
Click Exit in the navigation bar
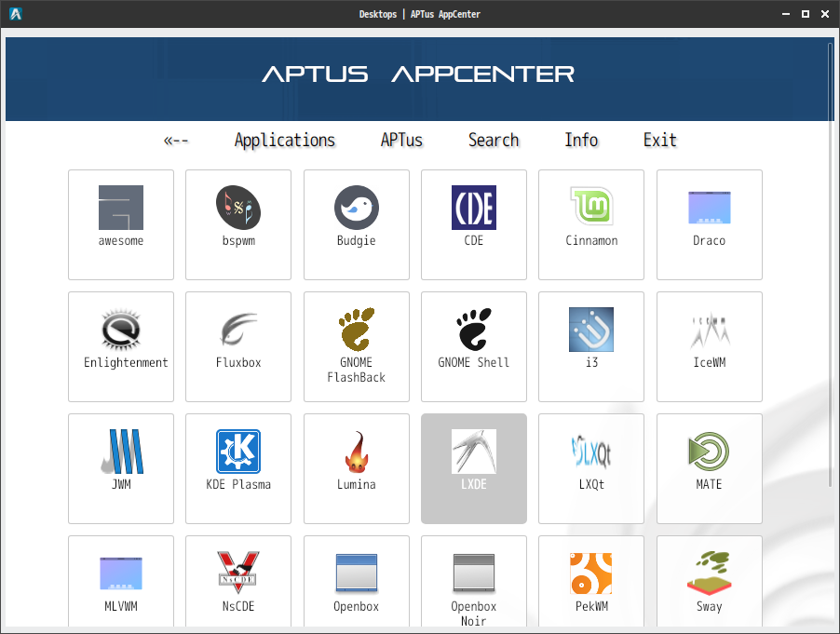pyautogui.click(x=660, y=141)
